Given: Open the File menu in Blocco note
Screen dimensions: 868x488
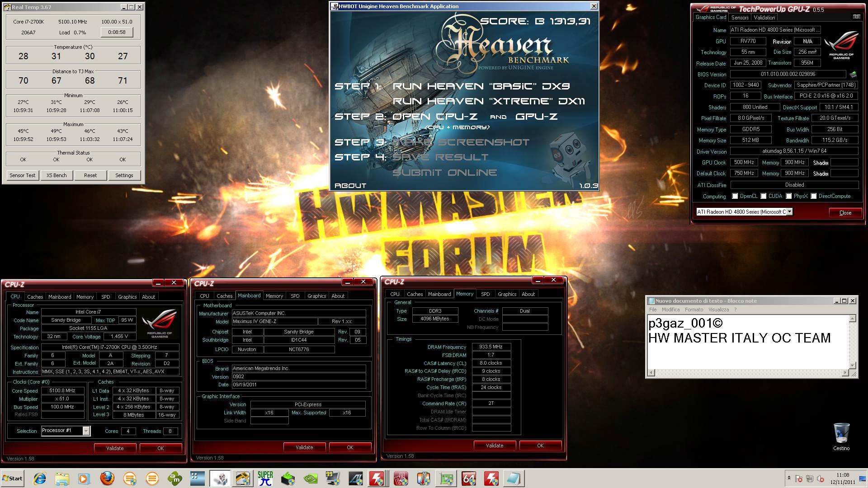Looking at the screenshot, I should (653, 310).
